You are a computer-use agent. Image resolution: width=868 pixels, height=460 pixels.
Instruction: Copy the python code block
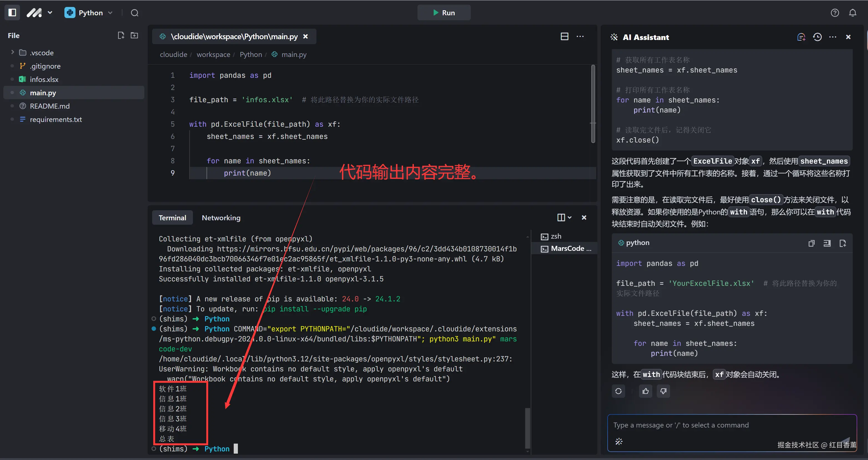point(811,243)
